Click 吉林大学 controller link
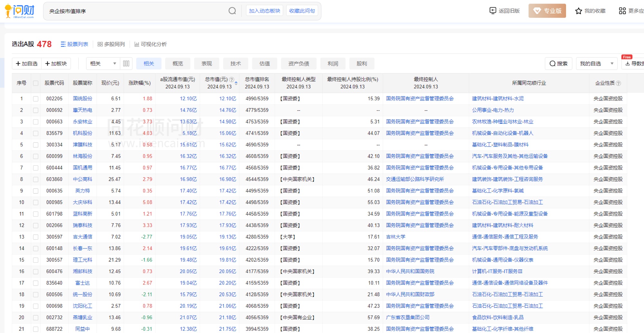 tap(396, 237)
